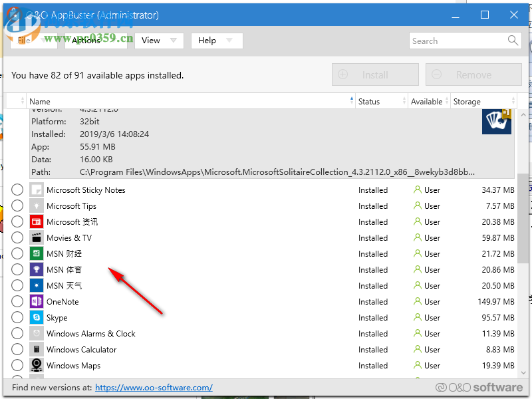
Task: Click the Microsoft Sticky Notes app icon
Action: 37,190
